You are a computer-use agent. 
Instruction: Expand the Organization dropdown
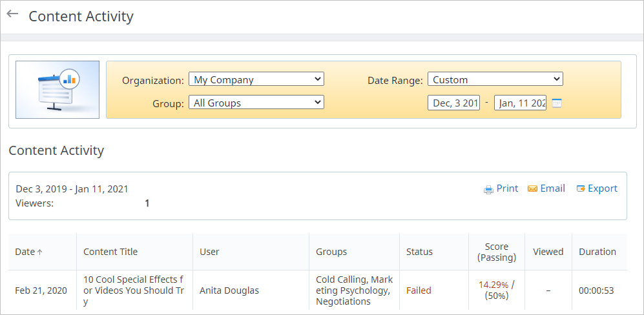[x=256, y=79]
